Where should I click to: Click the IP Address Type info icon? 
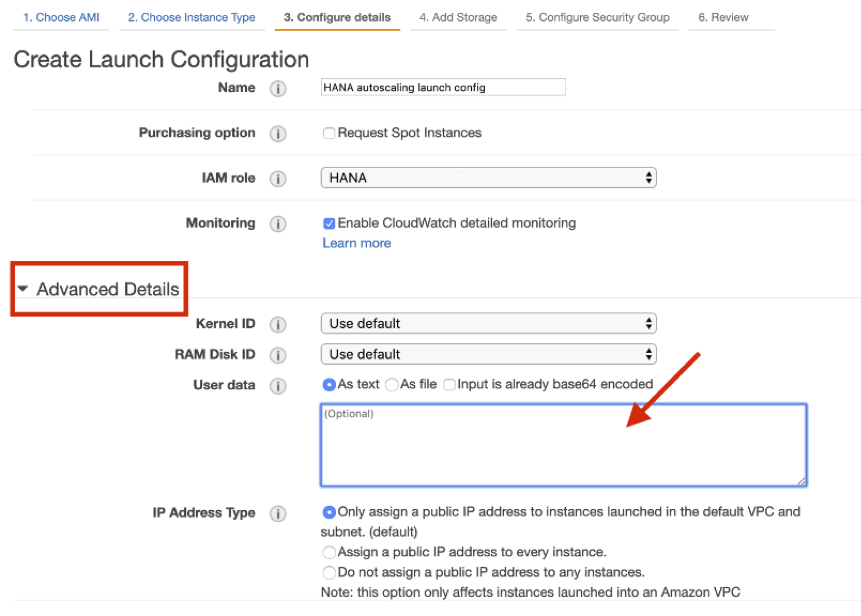point(278,513)
